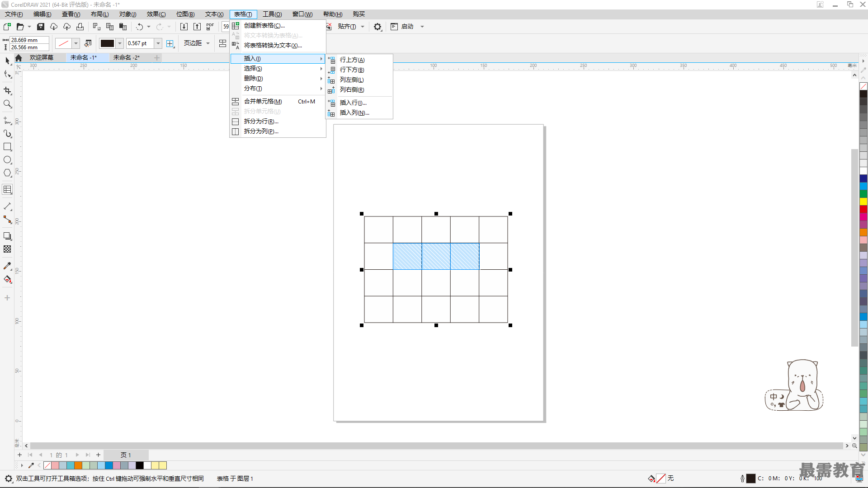This screenshot has height=488, width=868.
Task: Select the Interactive Fill bucket tool
Action: point(7,279)
